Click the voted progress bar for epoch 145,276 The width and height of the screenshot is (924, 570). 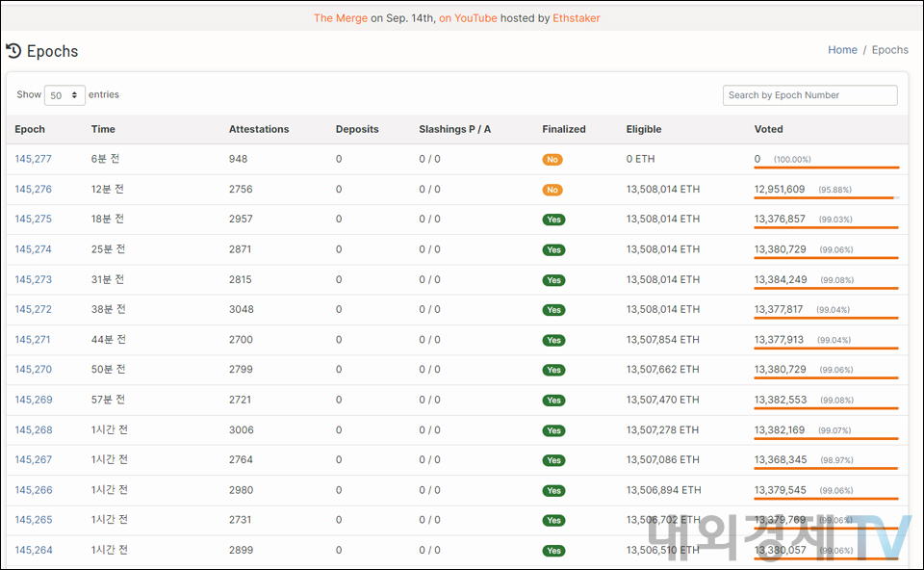[x=826, y=197]
